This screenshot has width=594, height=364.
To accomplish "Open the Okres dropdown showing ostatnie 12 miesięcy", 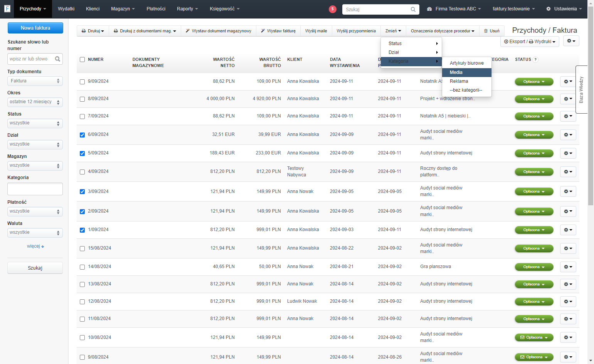I will click(x=35, y=102).
